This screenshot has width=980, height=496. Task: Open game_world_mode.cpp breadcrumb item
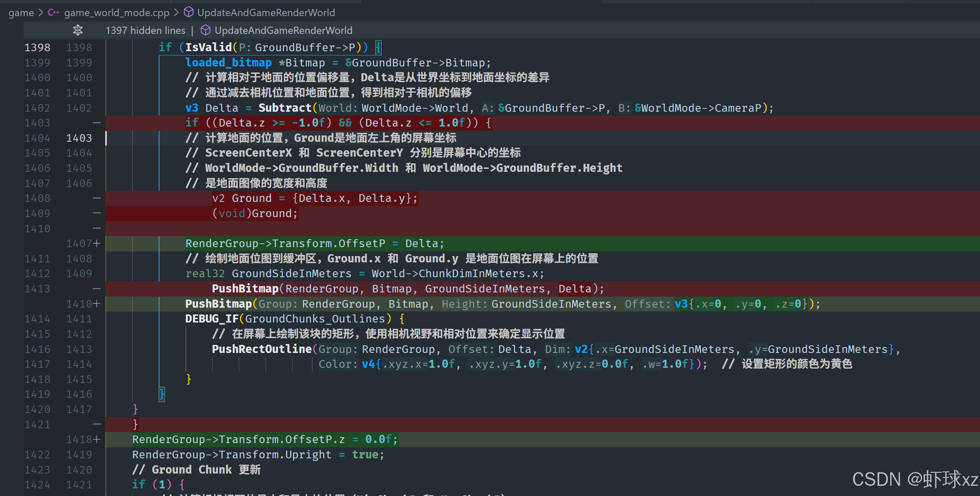click(116, 12)
